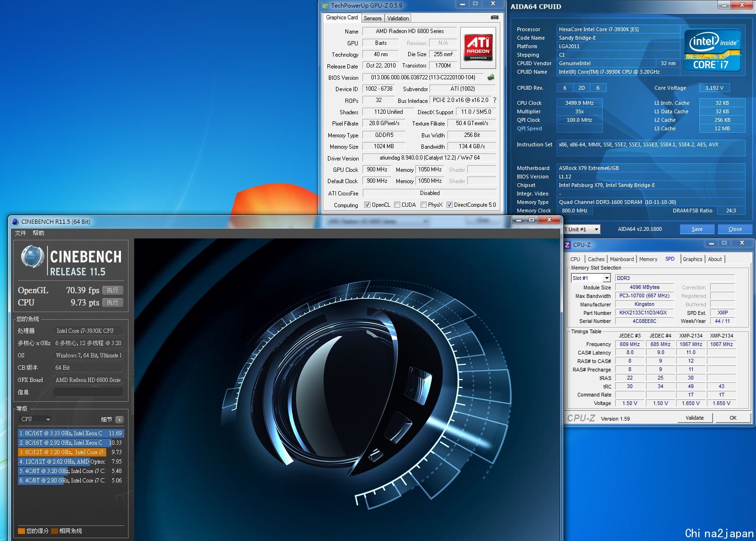Click the Close button in AIDA64 CPUID

(735, 229)
